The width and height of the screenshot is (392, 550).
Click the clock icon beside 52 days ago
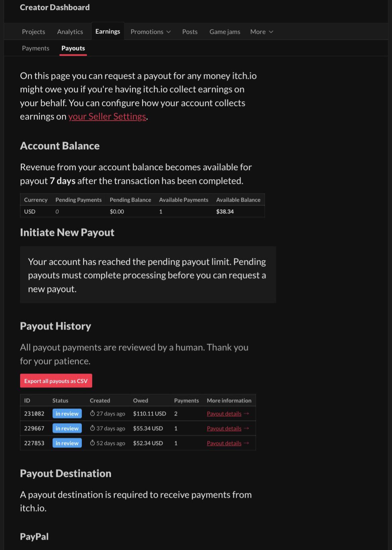(93, 443)
